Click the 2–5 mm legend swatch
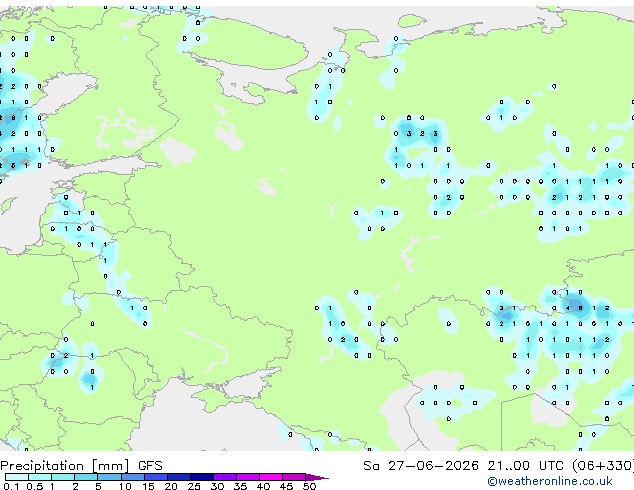The image size is (634, 490). [86, 477]
